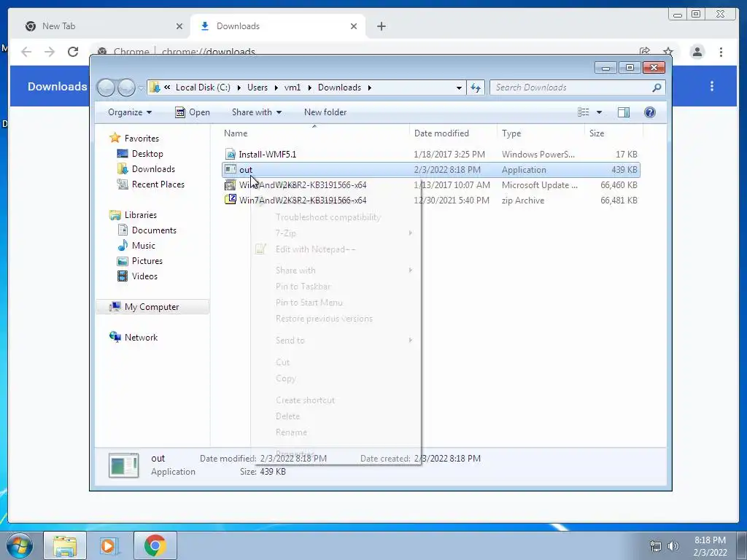Change the view using the views icon
Image resolution: width=747 pixels, height=560 pixels.
click(584, 112)
